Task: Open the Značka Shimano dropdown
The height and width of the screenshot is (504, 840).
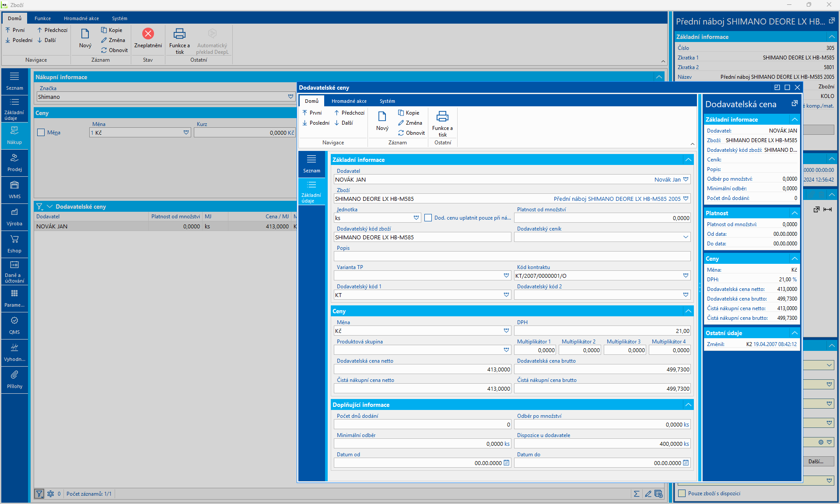Action: point(290,97)
